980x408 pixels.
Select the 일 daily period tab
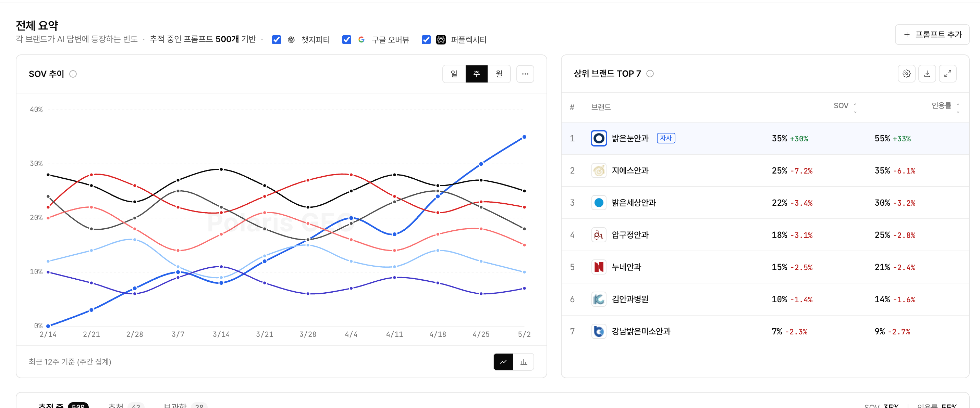coord(454,74)
